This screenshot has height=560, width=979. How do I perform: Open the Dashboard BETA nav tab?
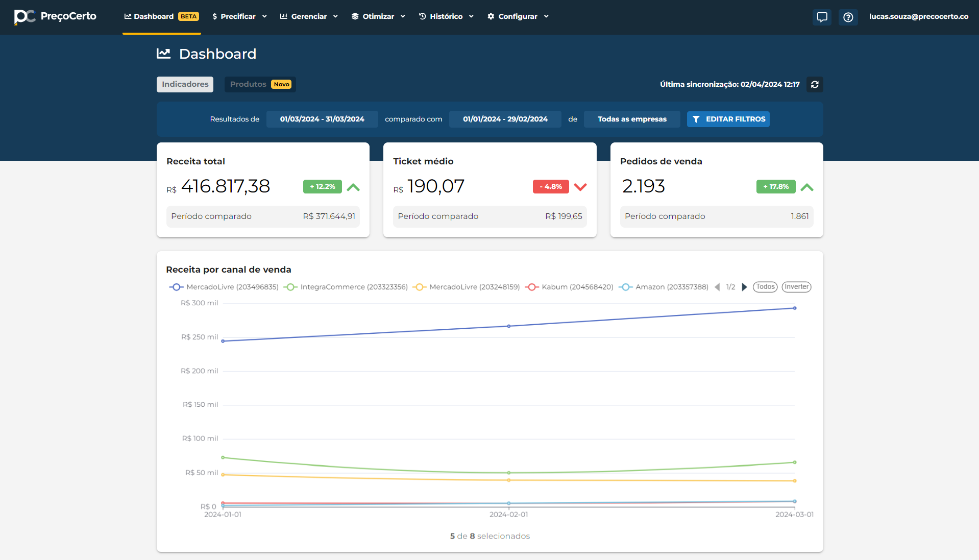161,16
